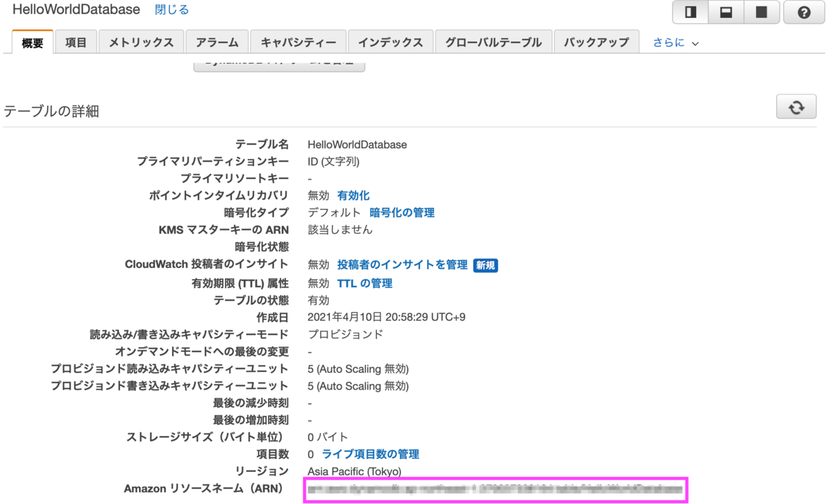Screen dimensions: 833x504
Task: Switch to the バックアップ tab
Action: click(x=596, y=42)
